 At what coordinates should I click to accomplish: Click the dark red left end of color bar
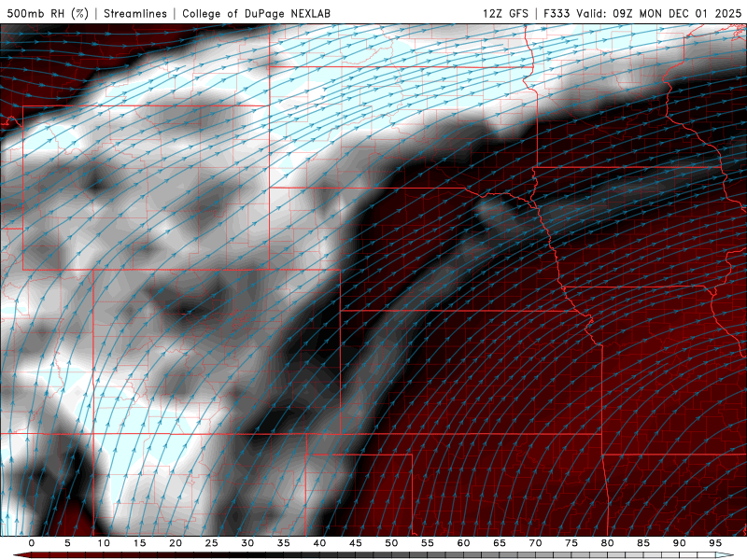(21, 555)
